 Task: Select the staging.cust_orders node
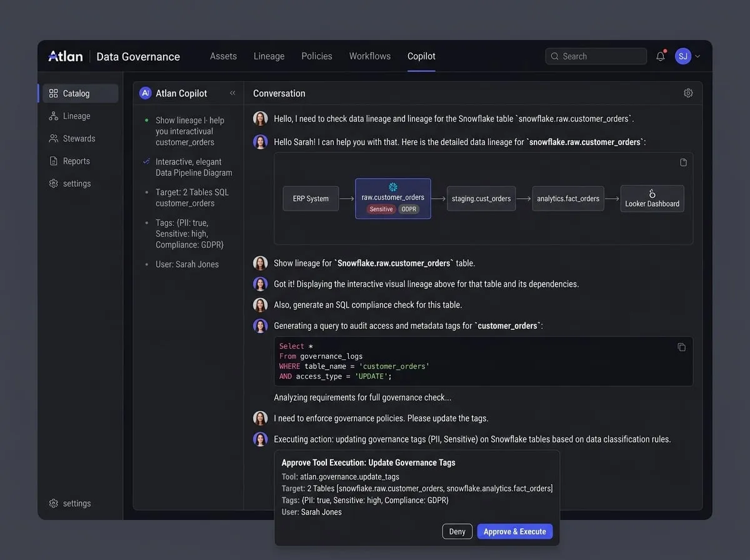coord(481,198)
